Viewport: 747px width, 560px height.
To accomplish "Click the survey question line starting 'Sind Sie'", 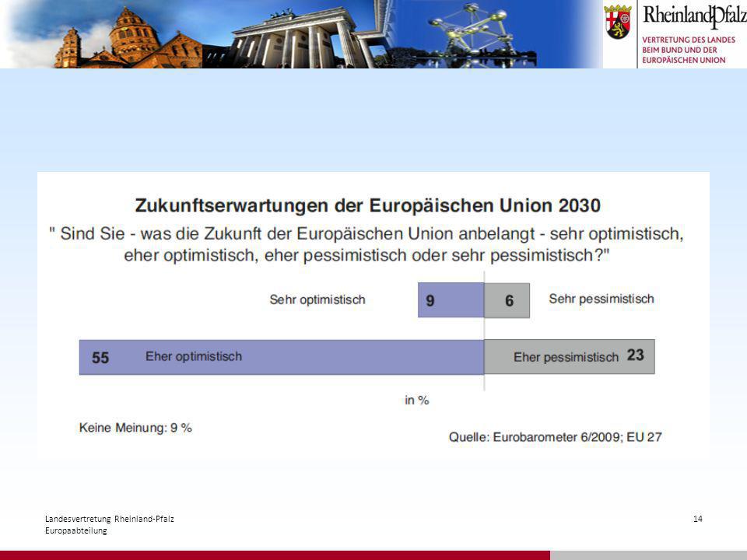I will coord(366,234).
